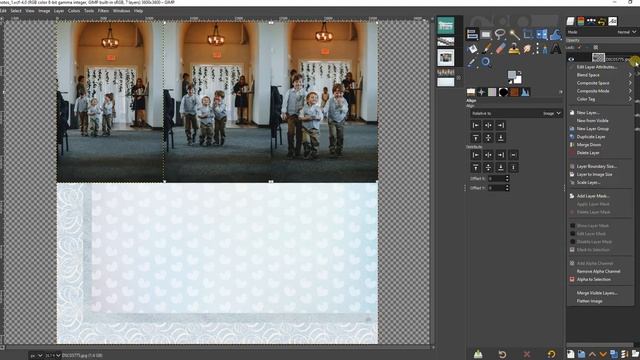Select the Align tool in toolbox

click(x=472, y=35)
